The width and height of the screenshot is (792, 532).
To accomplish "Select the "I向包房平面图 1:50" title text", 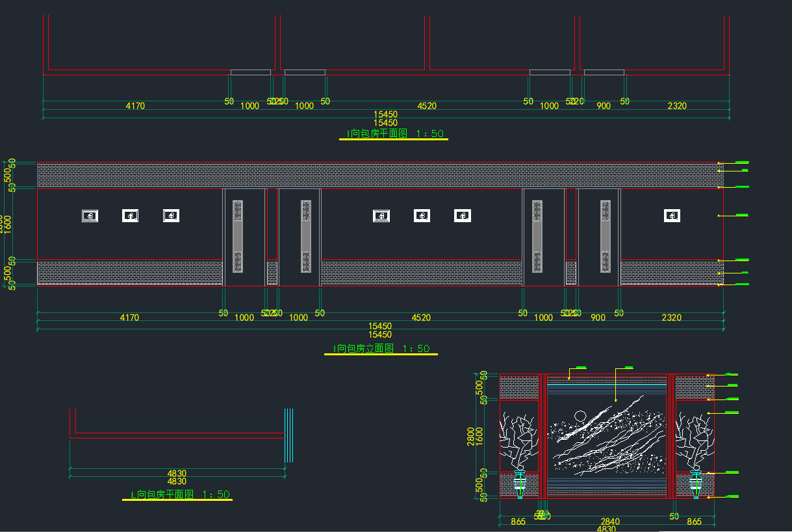I will coord(394,134).
